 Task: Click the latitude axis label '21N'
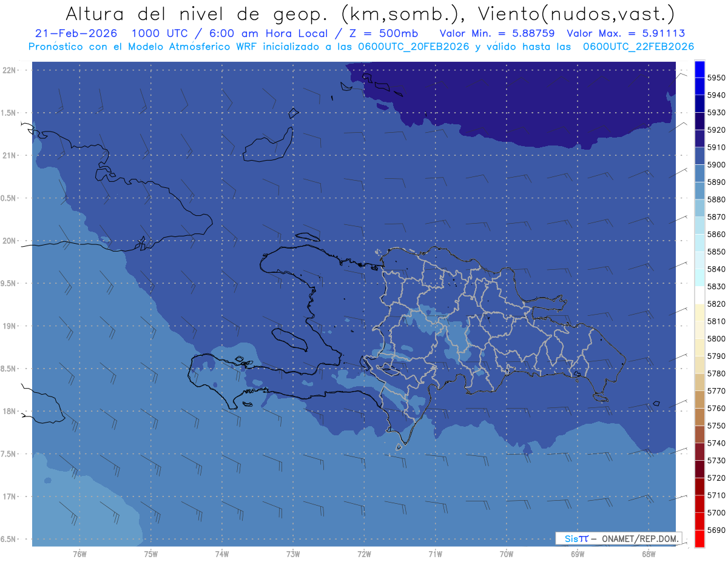coord(10,156)
